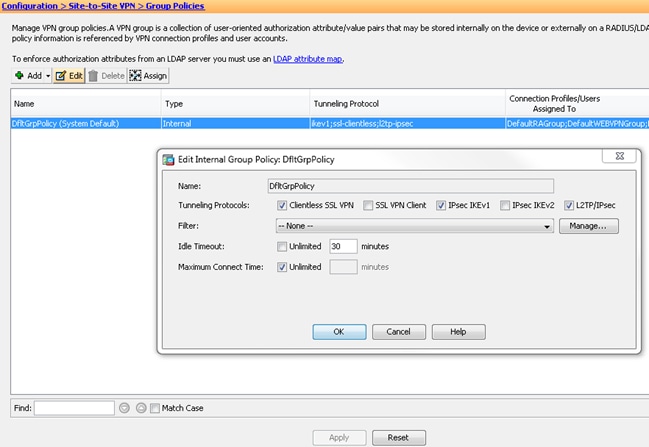Image resolution: width=649 pixels, height=447 pixels.
Task: Click the Manage... filter button
Action: (589, 226)
